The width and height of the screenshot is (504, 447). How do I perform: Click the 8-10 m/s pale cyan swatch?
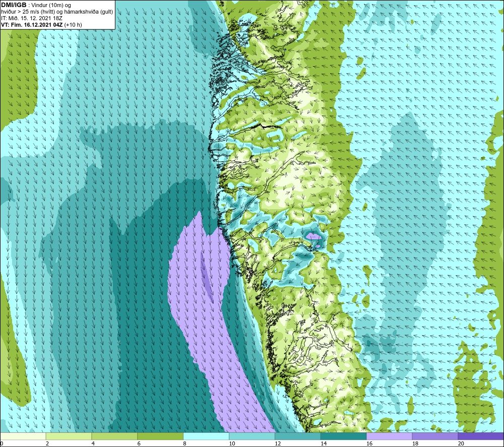point(206,436)
